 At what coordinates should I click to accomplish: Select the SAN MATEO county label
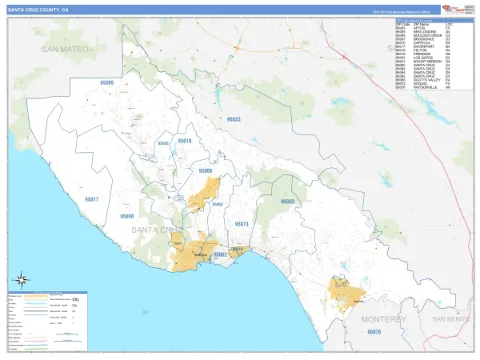point(65,49)
